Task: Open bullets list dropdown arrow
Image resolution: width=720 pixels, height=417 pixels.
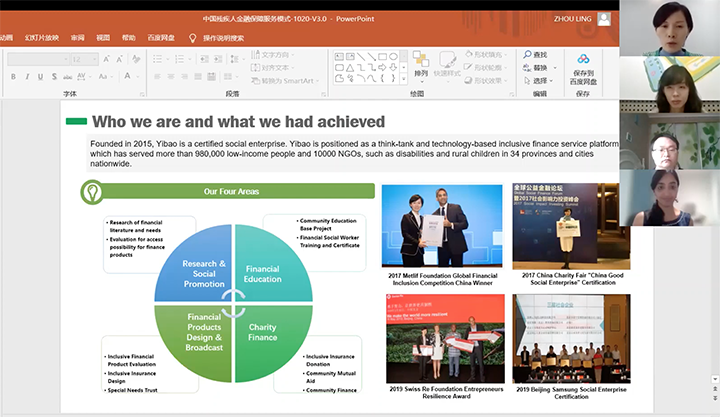Action: (x=167, y=59)
